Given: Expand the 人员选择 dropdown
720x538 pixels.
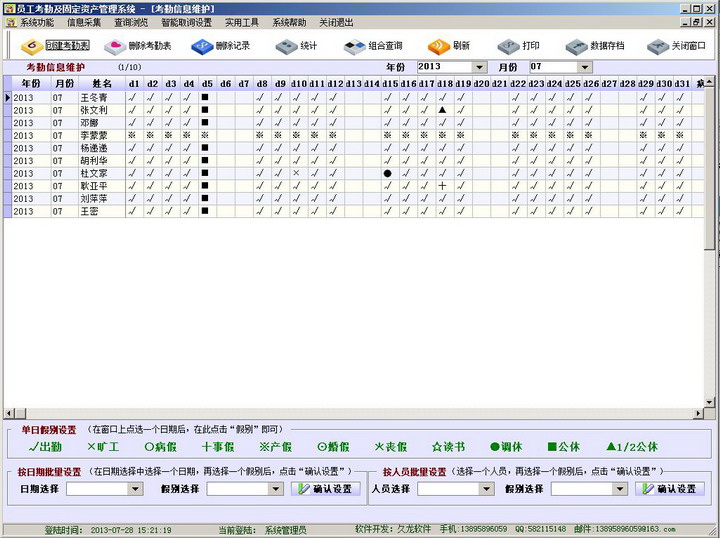Looking at the screenshot, I should point(487,489).
